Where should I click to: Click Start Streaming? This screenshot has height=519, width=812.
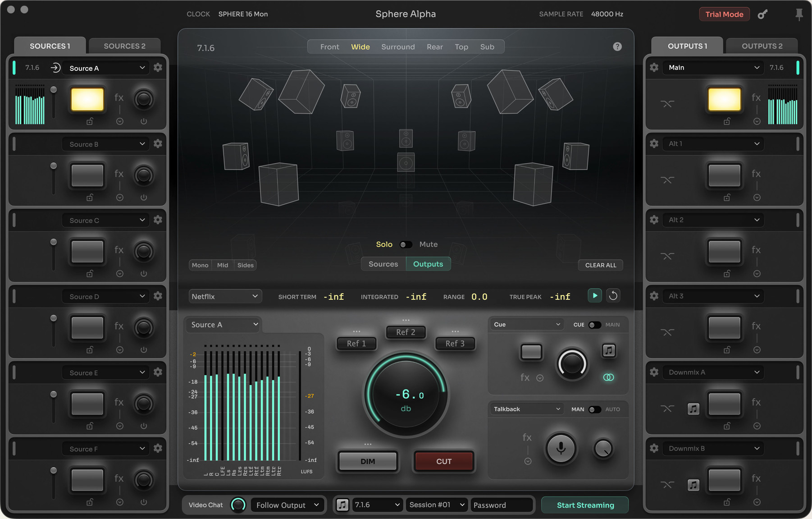click(584, 505)
